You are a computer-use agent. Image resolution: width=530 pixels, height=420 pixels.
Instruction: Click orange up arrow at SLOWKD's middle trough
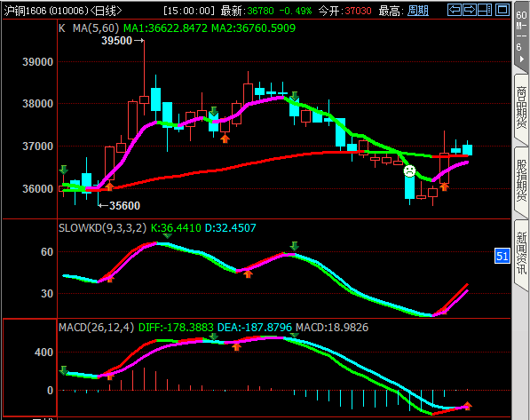point(248,273)
